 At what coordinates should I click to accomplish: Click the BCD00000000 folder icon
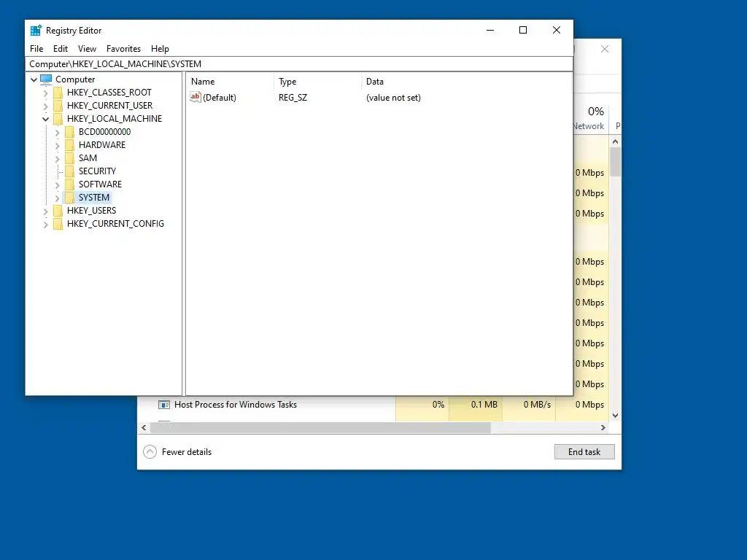[x=69, y=132]
